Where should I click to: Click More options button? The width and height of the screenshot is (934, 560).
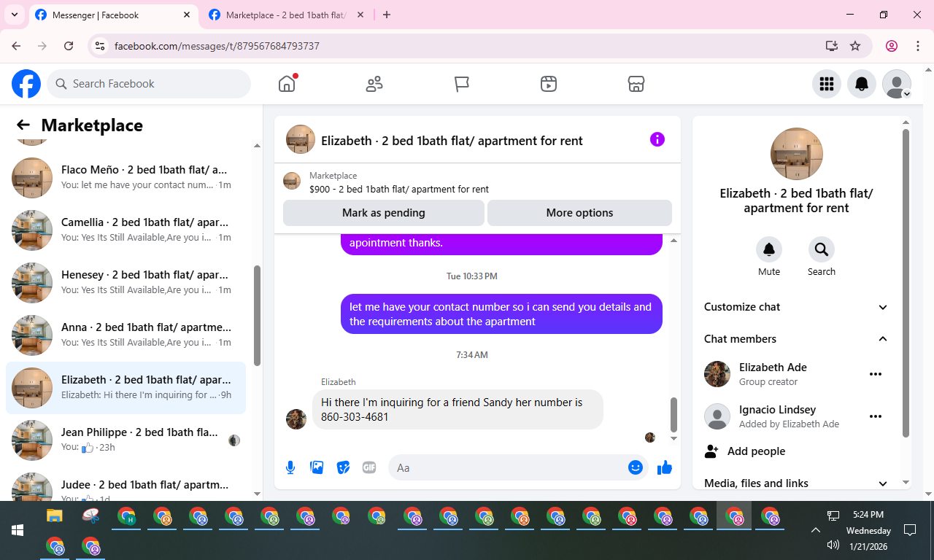coord(579,213)
